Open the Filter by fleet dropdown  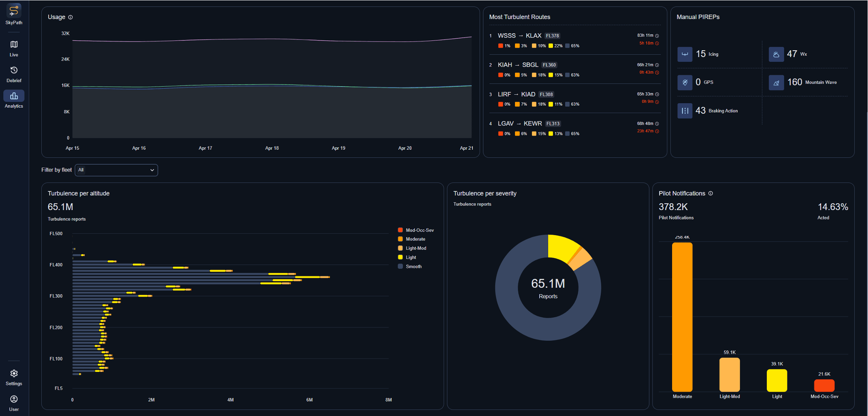coord(116,170)
